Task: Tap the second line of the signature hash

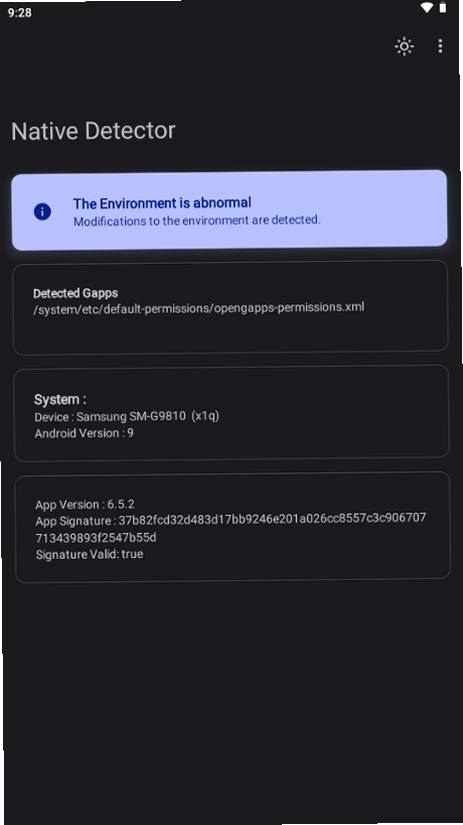Action: pos(96,538)
